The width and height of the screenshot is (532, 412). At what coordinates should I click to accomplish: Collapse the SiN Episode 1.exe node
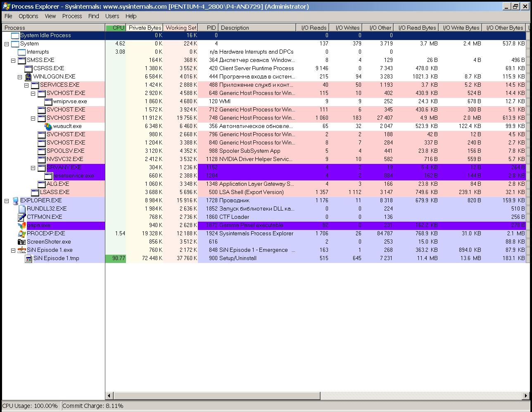tap(13, 250)
